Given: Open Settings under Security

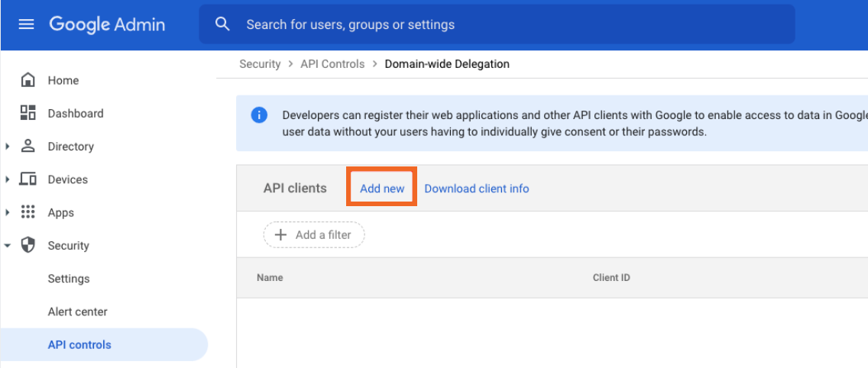Looking at the screenshot, I should pos(69,279).
